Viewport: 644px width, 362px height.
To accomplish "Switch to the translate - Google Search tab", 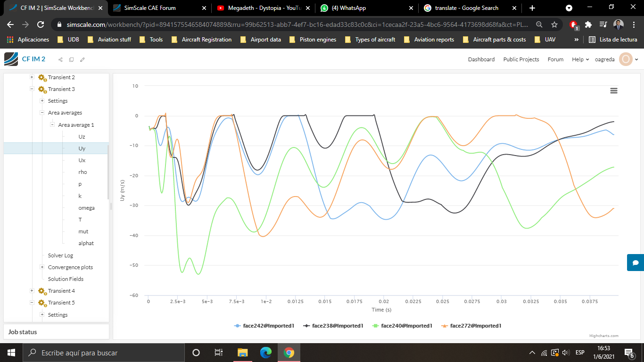I will click(471, 8).
